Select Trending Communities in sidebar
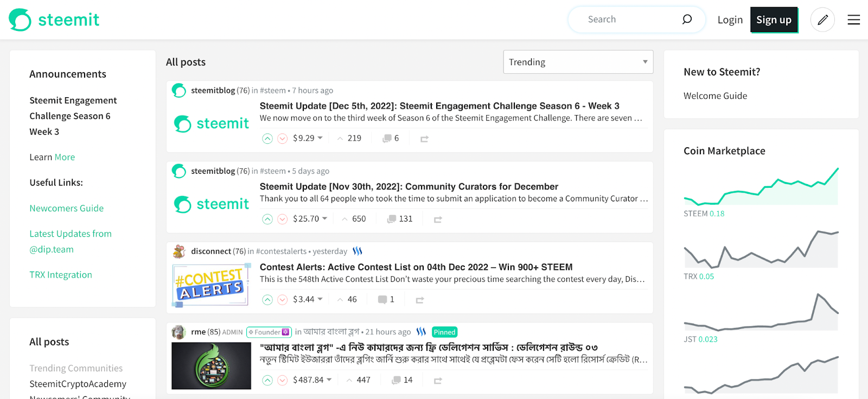Viewport: 868px width, 399px height. tap(76, 368)
